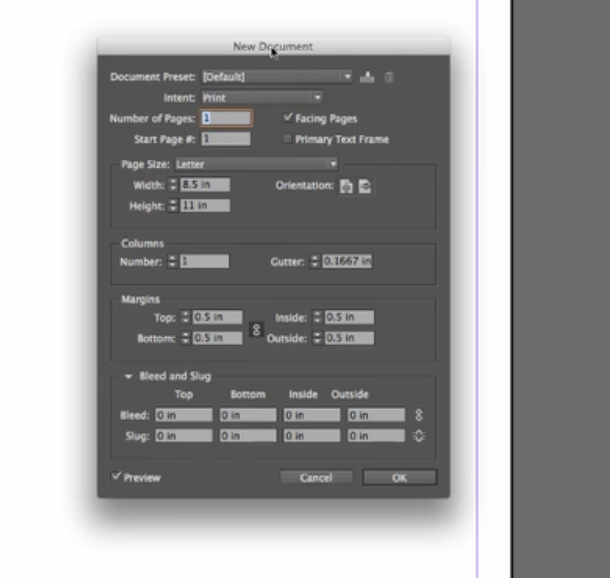Select the portrait orientation icon
The height and width of the screenshot is (578, 610).
(346, 186)
